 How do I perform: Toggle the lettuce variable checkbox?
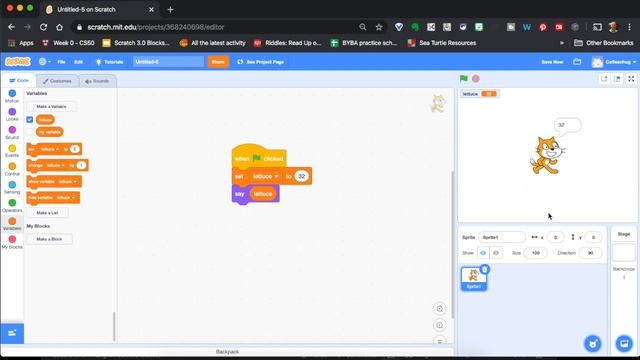click(30, 120)
